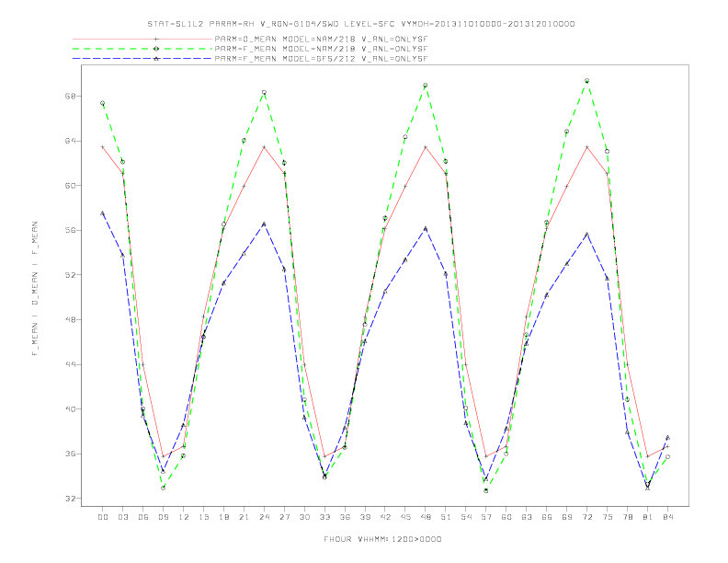
Task: Click the green dashed legend line sample
Action: tap(142, 49)
